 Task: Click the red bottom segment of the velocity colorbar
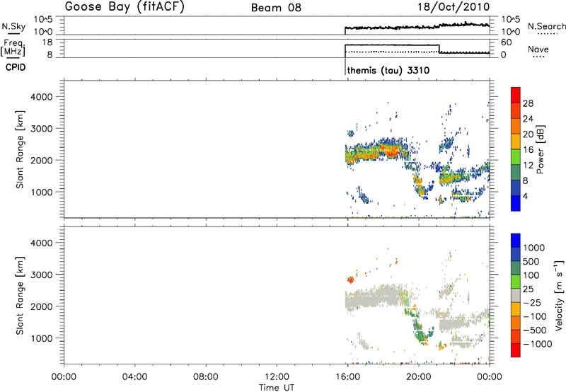[x=516, y=350]
